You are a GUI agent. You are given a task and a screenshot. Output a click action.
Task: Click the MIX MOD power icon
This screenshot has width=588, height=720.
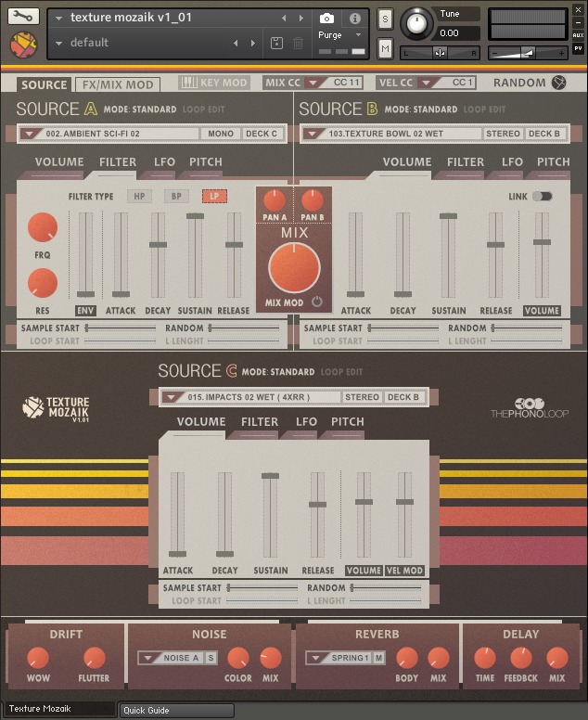(317, 302)
